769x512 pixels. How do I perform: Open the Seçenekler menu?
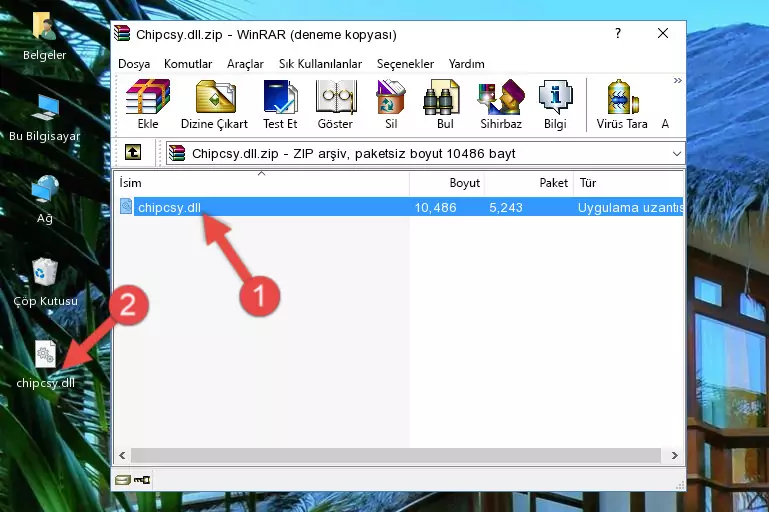pos(405,64)
